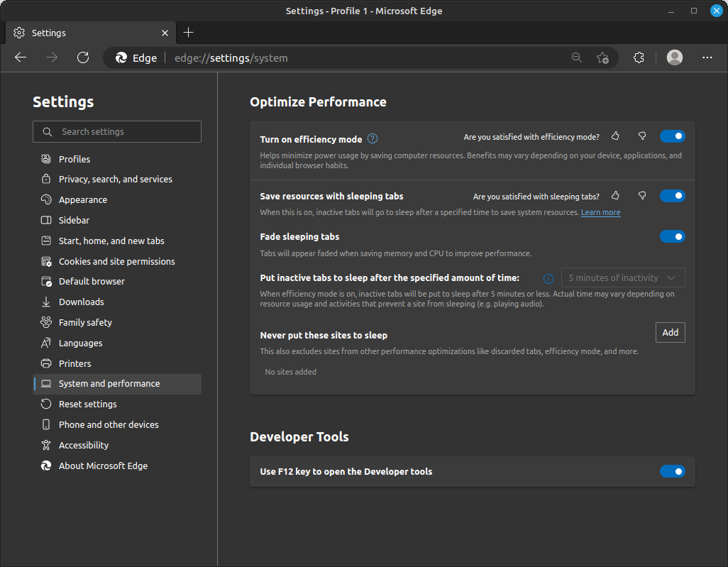Disable Save resources with sleeping tabs

point(672,195)
